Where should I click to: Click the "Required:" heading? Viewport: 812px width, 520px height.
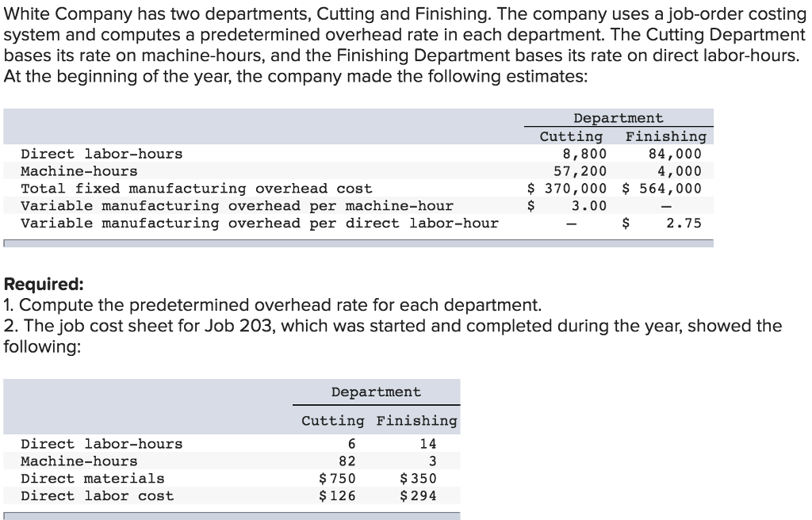coord(44,285)
